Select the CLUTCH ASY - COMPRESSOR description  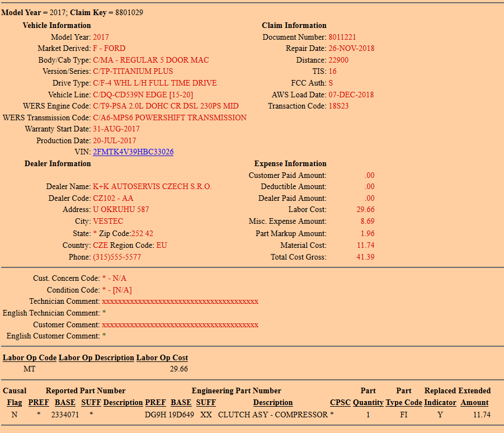[273, 415]
